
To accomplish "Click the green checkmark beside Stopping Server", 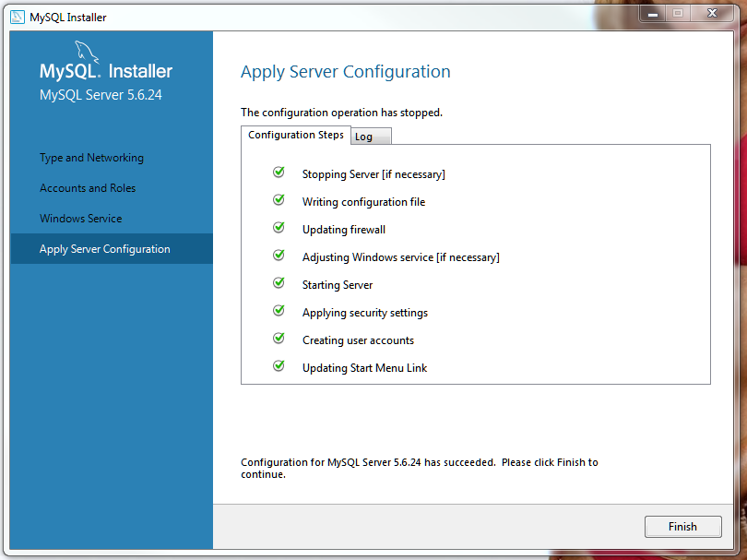I will point(279,173).
